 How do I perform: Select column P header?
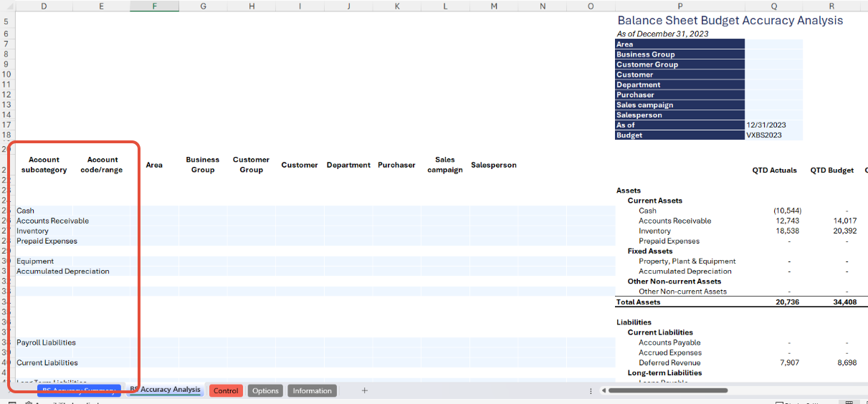coord(679,6)
